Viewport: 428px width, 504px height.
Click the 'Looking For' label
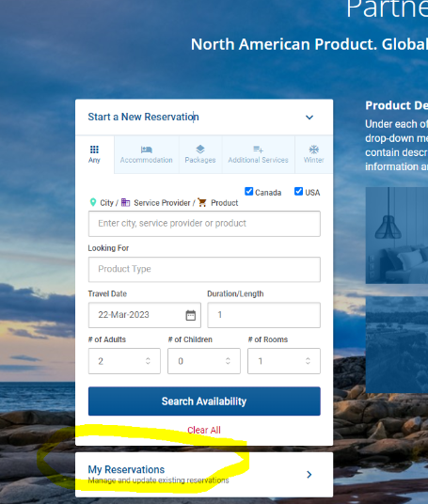click(108, 248)
